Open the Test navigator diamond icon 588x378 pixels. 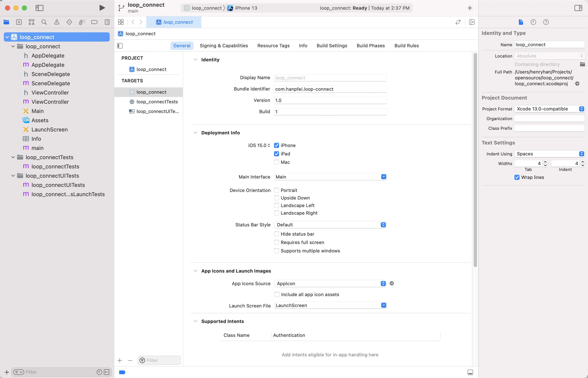(x=69, y=22)
